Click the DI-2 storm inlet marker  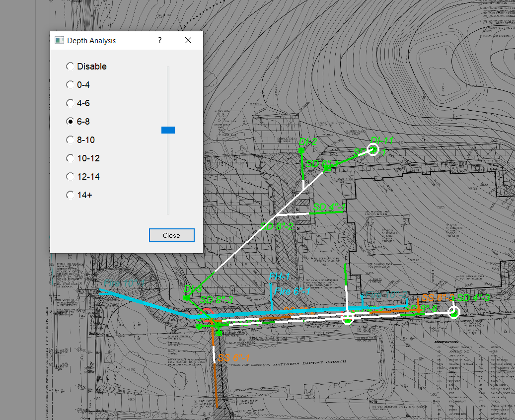click(x=301, y=150)
